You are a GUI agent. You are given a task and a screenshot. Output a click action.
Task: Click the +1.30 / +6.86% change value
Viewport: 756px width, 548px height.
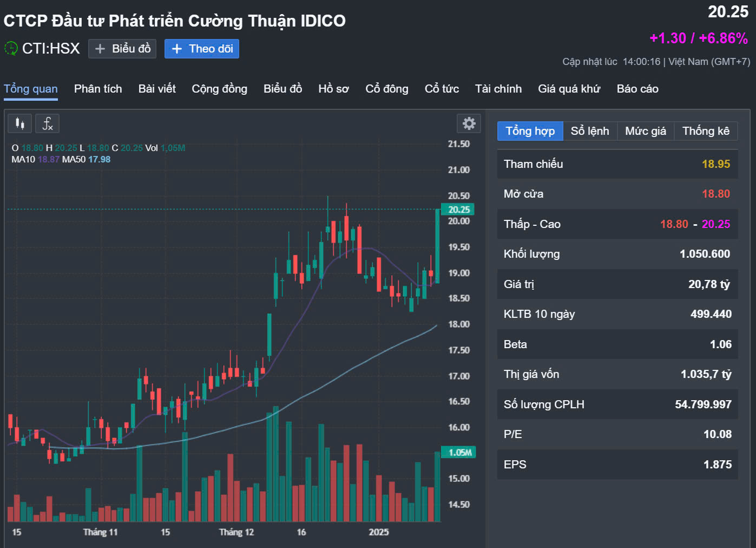coord(699,38)
